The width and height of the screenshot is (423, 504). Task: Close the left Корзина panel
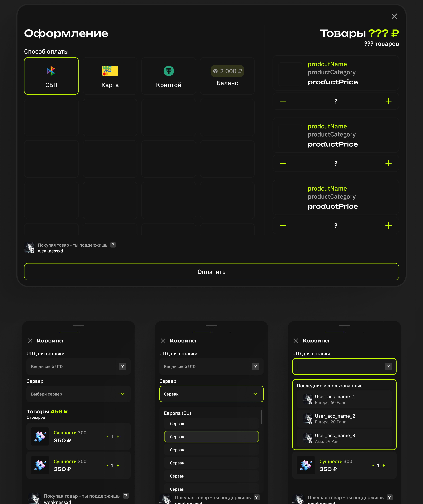tap(30, 340)
